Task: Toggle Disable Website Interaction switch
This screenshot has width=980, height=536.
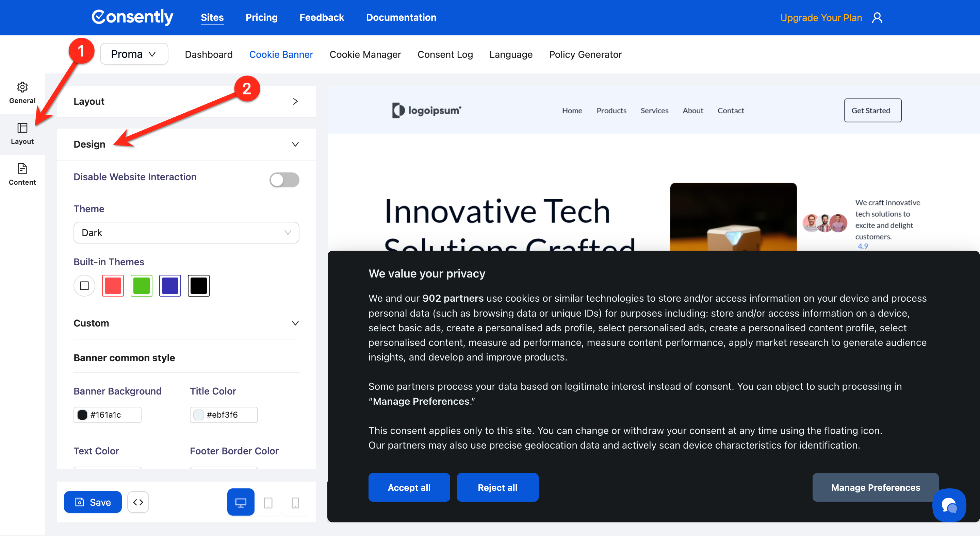Action: 284,180
